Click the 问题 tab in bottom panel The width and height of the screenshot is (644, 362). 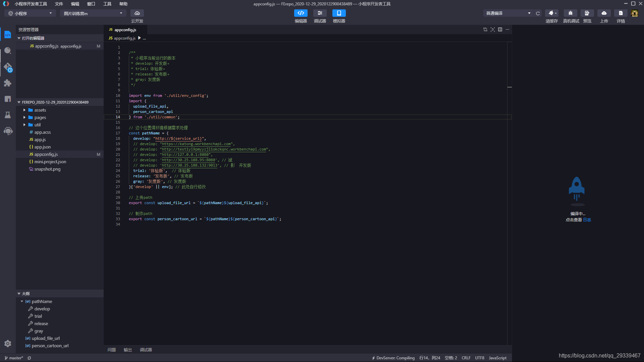coord(111,349)
